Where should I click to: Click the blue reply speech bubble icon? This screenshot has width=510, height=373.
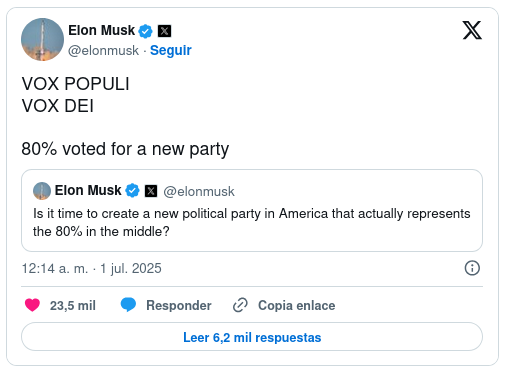click(x=128, y=305)
